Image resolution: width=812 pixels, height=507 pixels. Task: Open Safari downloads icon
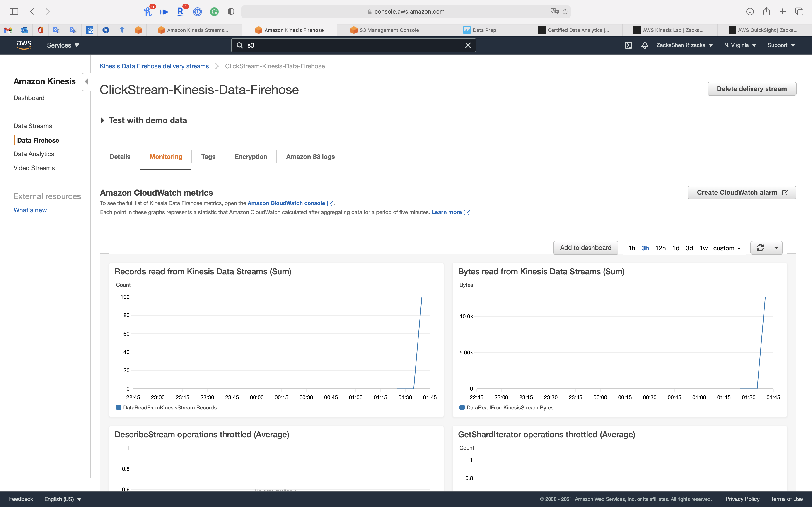pyautogui.click(x=750, y=12)
